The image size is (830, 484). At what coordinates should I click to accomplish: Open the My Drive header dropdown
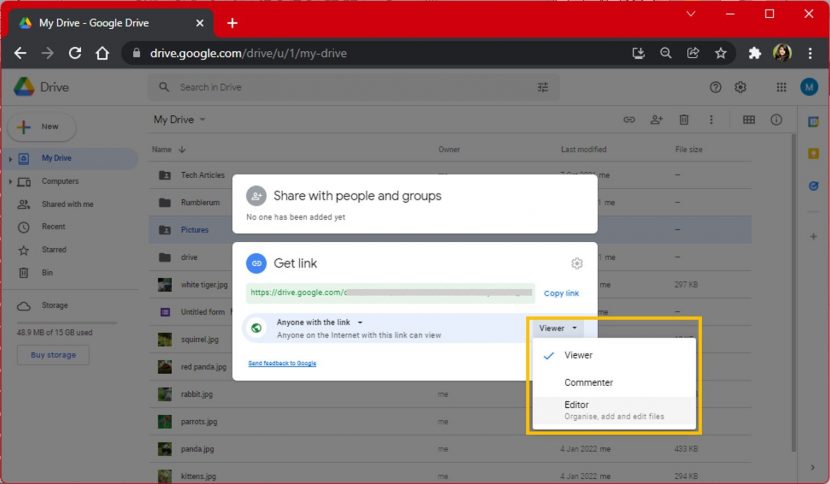[179, 120]
